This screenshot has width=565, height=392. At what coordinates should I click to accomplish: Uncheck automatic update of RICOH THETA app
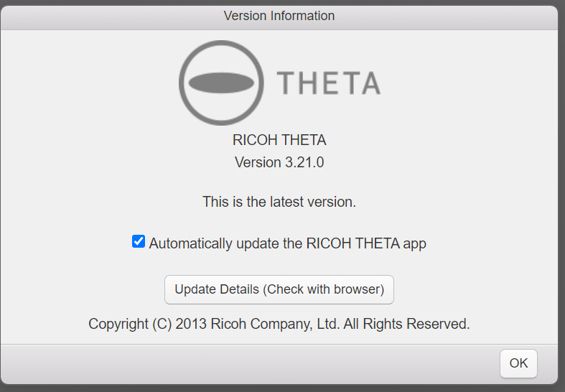click(139, 241)
